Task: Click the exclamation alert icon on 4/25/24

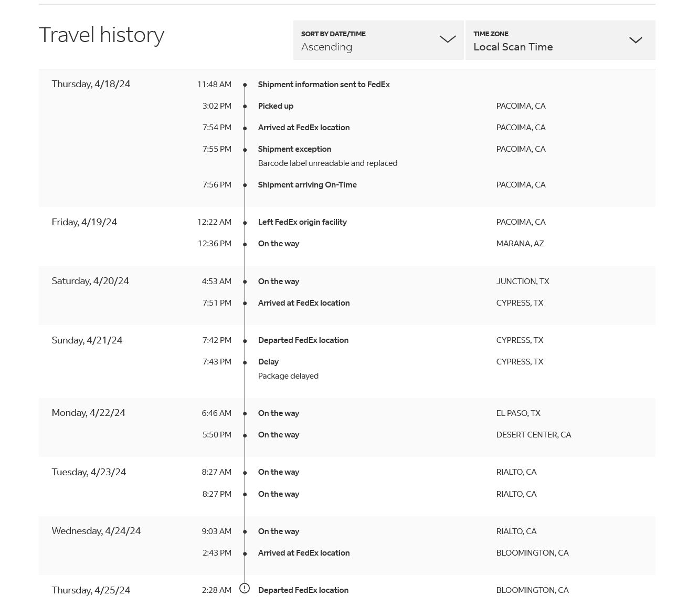Action: pos(245,588)
